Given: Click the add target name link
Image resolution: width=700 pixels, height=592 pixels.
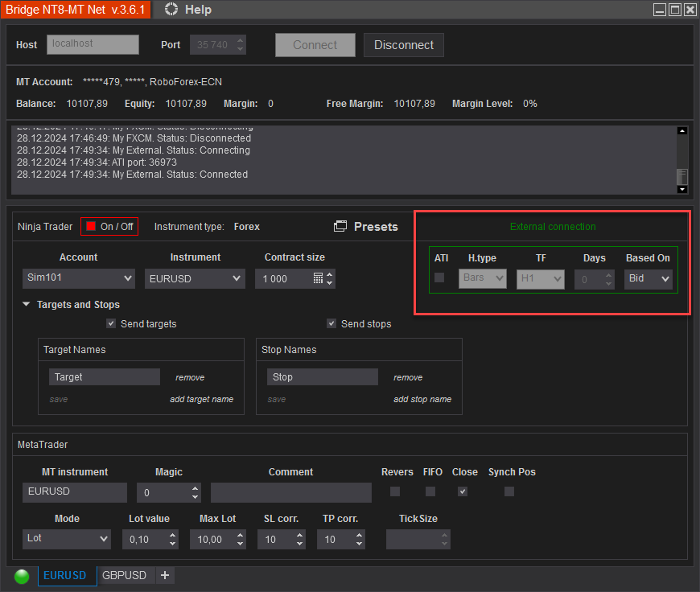Looking at the screenshot, I should pyautogui.click(x=201, y=399).
